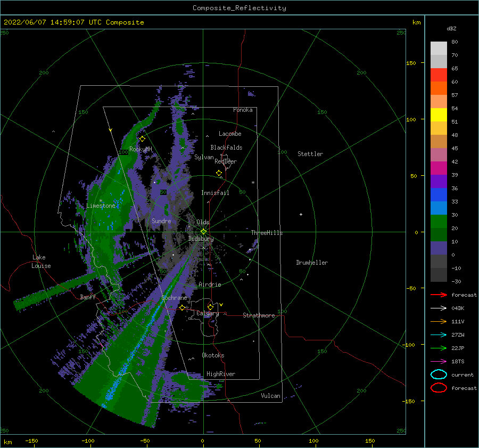Viewport: 479px width, 448px height.
Task: Pick the magenta 42 dBZ color swatch
Action: click(x=439, y=168)
